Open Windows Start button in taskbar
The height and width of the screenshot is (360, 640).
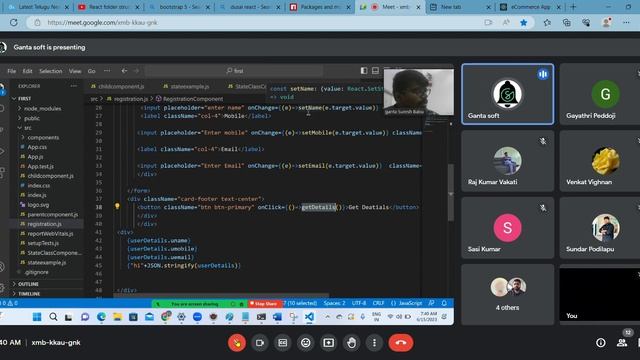click(x=37, y=317)
